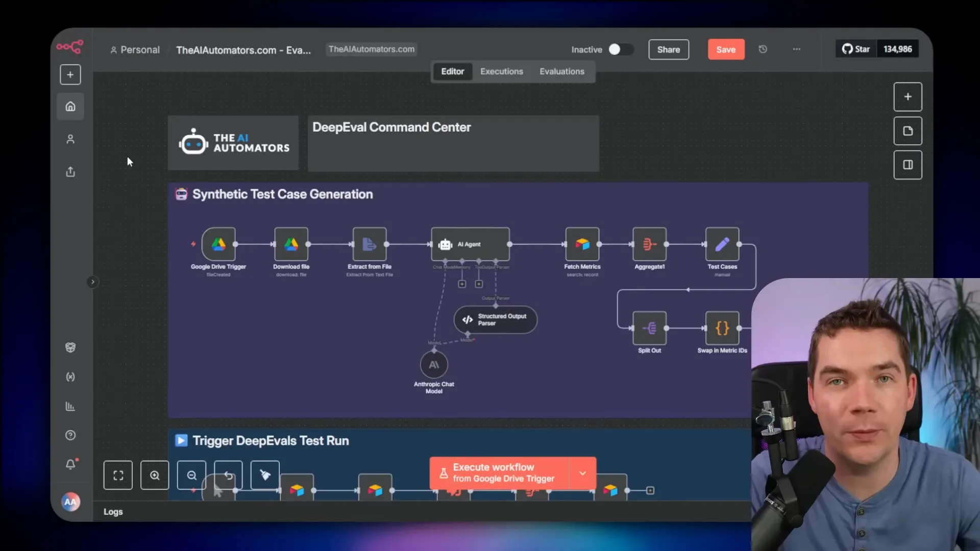Select the Test Cases edit node
The width and height of the screenshot is (980, 551).
tap(722, 244)
